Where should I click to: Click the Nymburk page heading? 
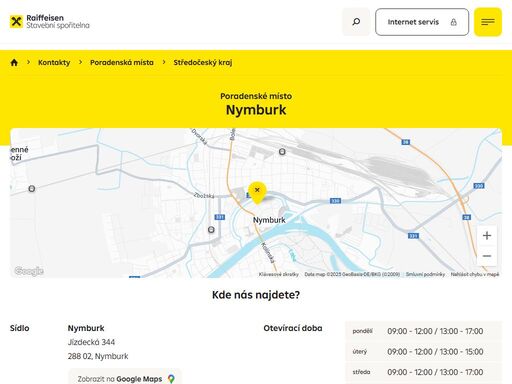click(x=256, y=110)
